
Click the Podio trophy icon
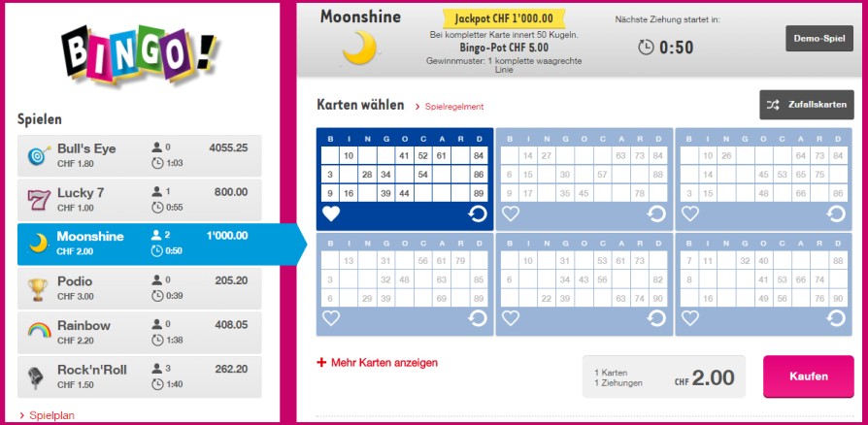(x=38, y=288)
